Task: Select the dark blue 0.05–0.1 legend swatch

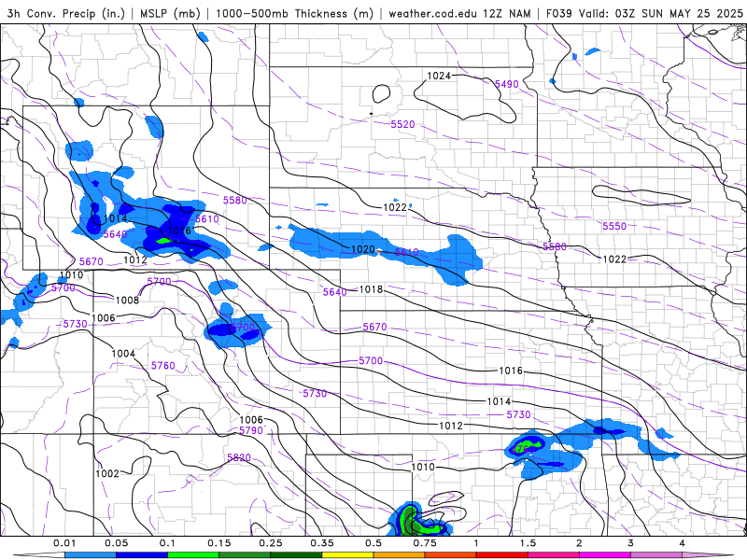Action: click(142, 555)
